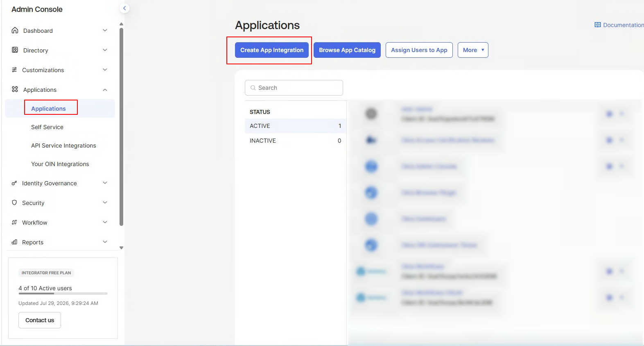Click the Reports chart icon
The image size is (644, 346).
click(x=14, y=242)
